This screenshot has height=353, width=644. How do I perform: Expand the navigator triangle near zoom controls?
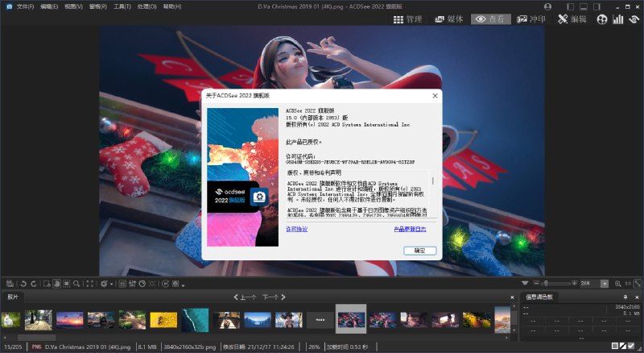(x=525, y=283)
